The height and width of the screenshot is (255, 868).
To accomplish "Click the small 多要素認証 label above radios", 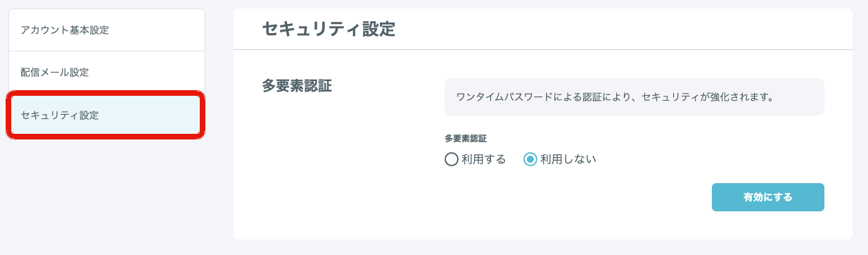I will coord(466,139).
